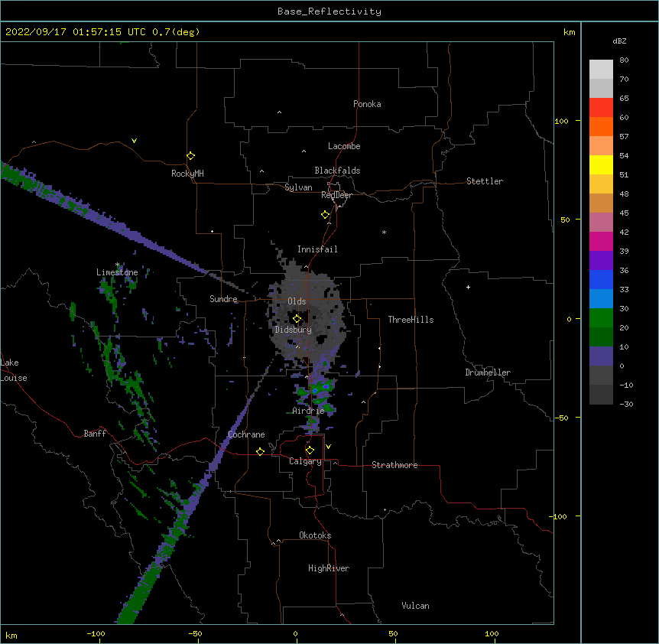
Task: Select the 54 dBZ yellow color swatch
Action: tap(601, 164)
